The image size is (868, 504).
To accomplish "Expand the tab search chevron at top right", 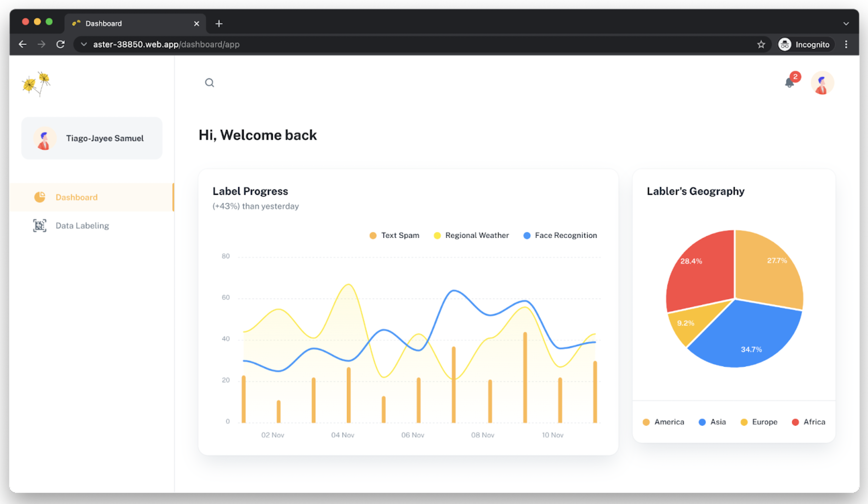I will click(x=846, y=23).
